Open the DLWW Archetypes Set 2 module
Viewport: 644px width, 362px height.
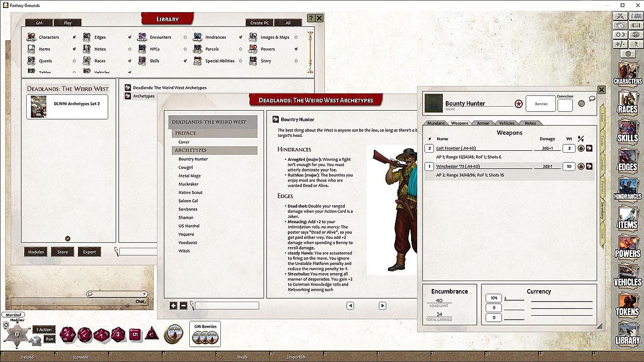(x=67, y=107)
